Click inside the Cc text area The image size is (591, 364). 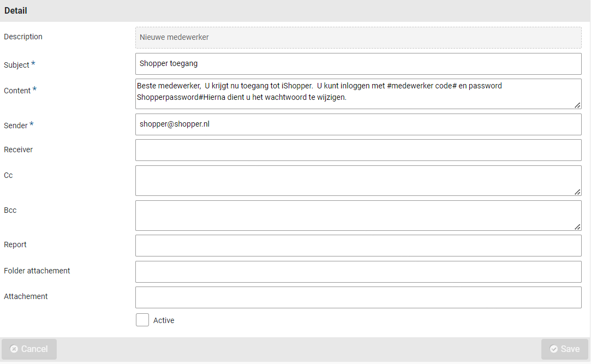tap(358, 181)
